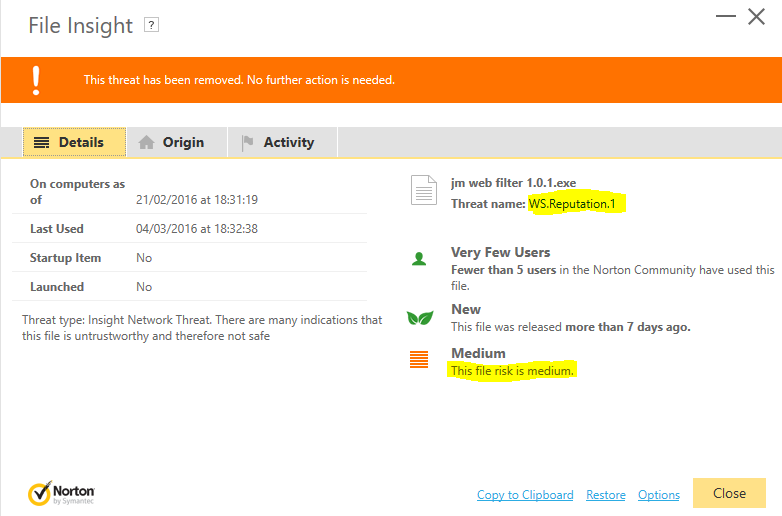This screenshot has width=782, height=516.
Task: Click the orange Medium risk bars icon
Action: point(419,359)
